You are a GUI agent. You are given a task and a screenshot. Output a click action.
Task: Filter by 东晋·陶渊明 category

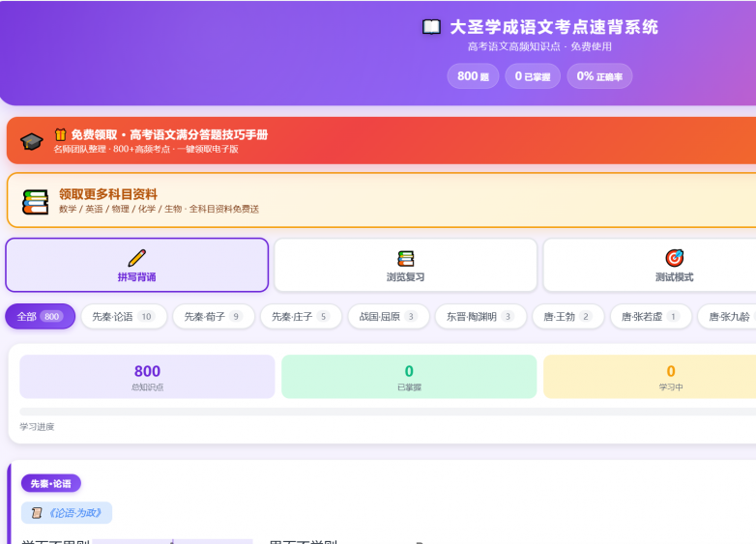click(480, 317)
